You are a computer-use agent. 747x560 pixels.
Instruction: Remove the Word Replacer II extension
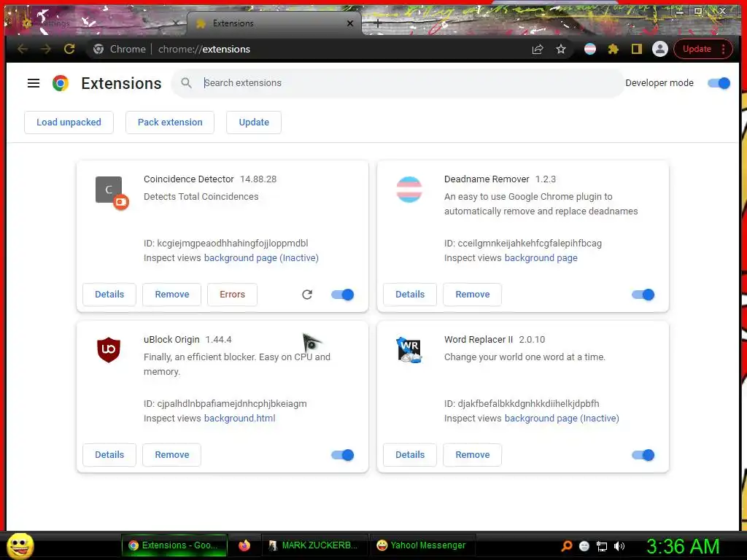click(473, 455)
